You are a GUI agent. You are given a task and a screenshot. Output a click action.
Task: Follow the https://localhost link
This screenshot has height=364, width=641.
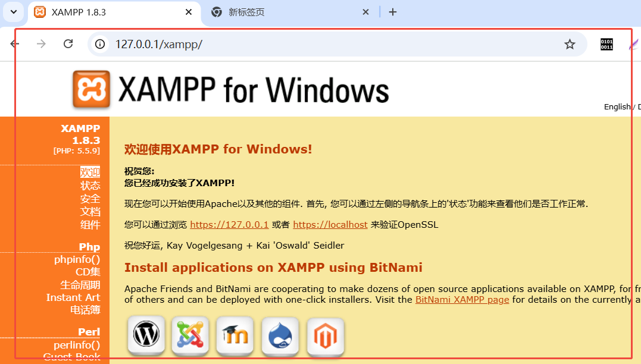tap(330, 225)
